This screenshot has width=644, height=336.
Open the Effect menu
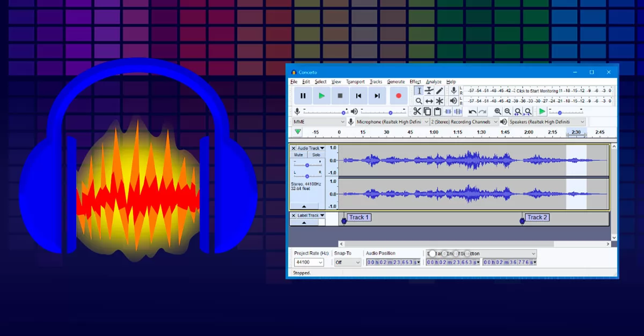point(415,82)
